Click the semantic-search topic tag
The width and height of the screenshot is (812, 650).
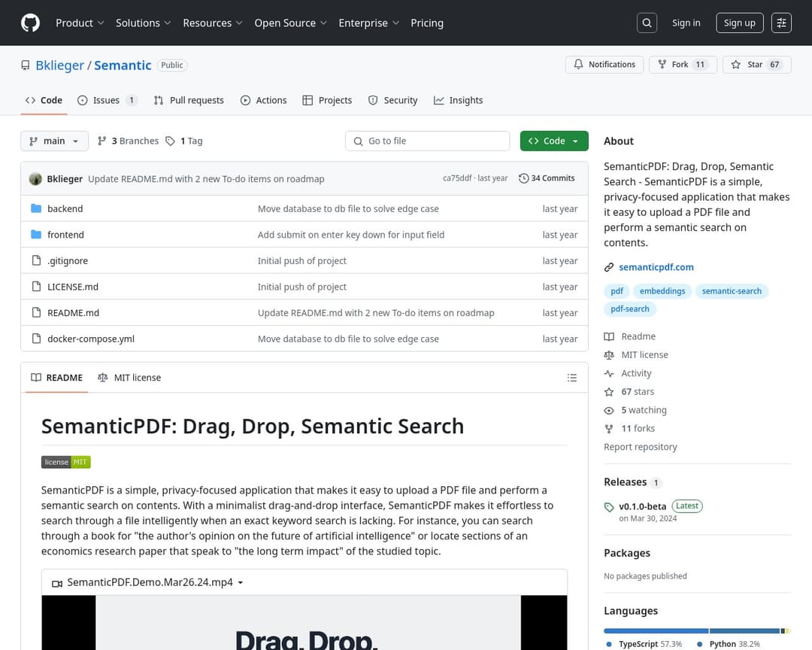coord(732,291)
